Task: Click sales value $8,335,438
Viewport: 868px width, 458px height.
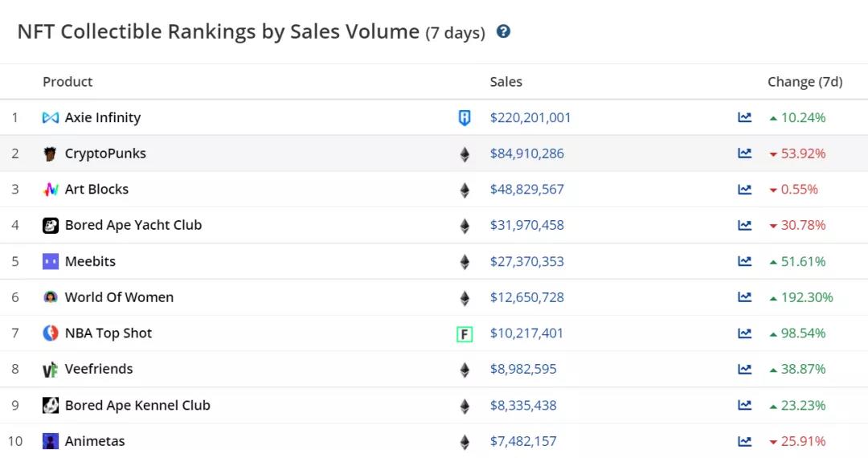Action: point(523,405)
